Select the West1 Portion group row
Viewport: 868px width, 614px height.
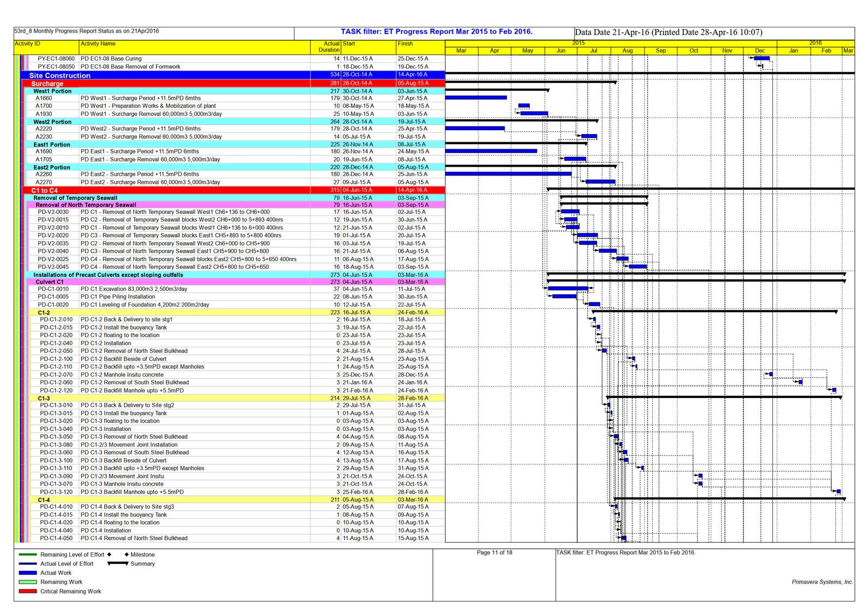236,91
